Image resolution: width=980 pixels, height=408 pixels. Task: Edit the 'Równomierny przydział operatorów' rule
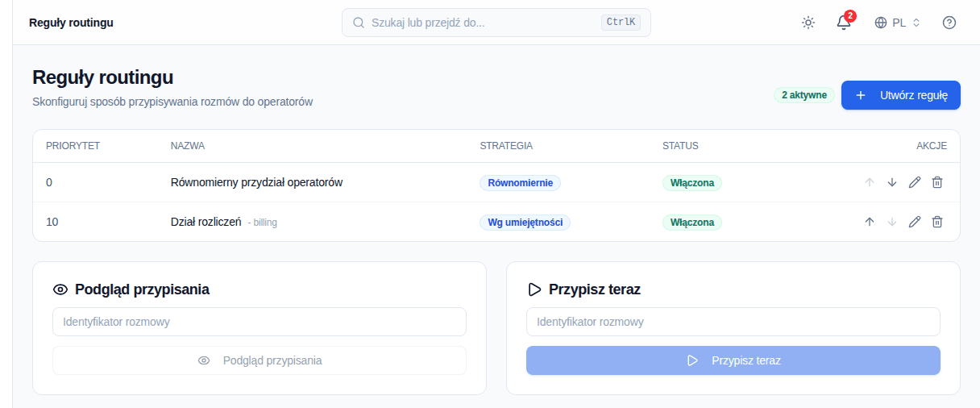915,182
